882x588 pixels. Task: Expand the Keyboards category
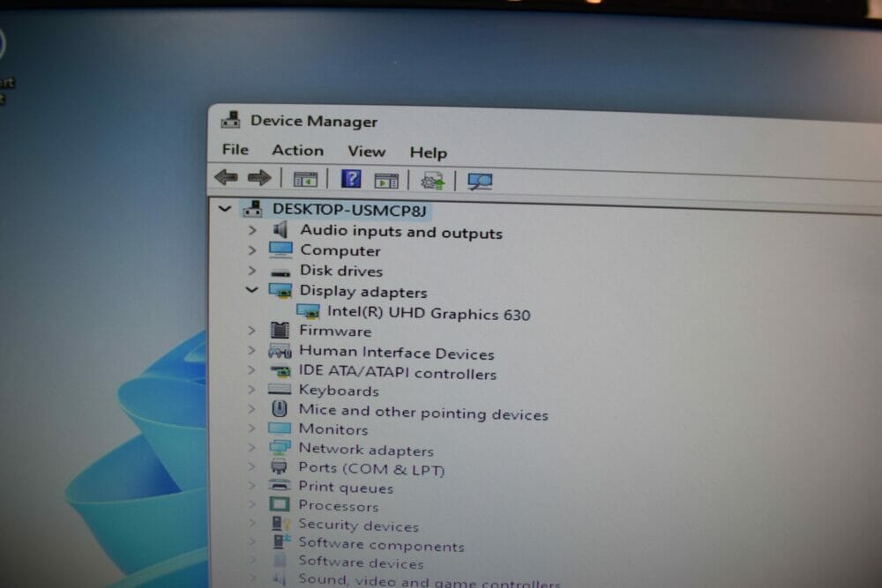(x=252, y=389)
